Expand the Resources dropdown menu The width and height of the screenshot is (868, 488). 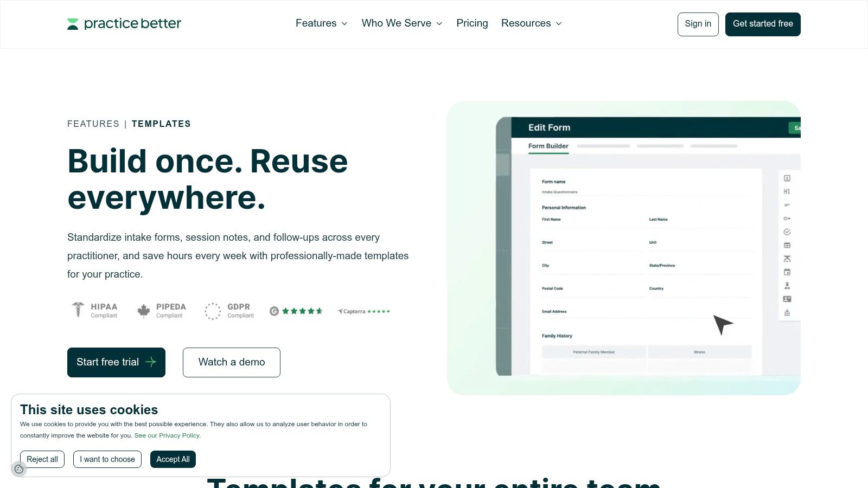point(532,23)
